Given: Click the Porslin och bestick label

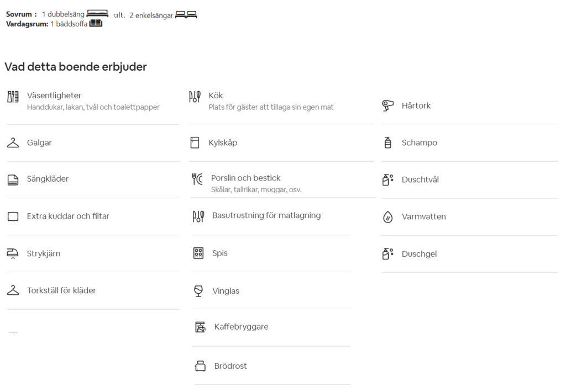Looking at the screenshot, I should 246,178.
